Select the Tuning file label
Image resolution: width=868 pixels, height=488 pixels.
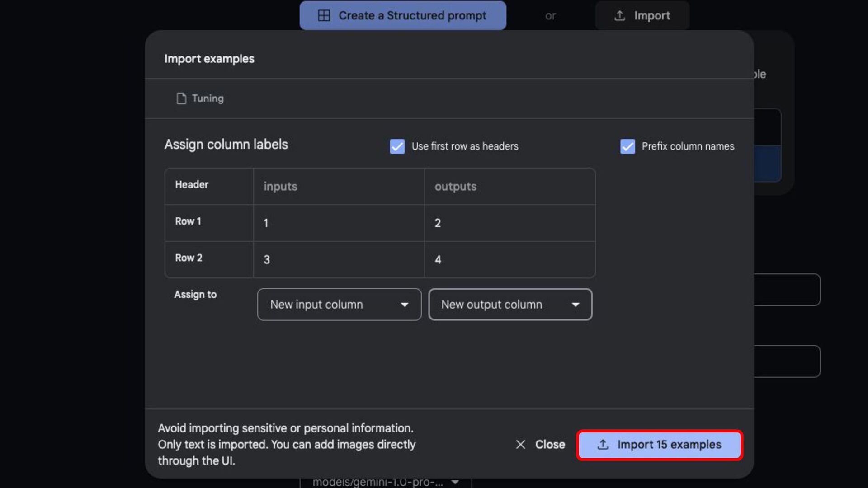(x=208, y=99)
